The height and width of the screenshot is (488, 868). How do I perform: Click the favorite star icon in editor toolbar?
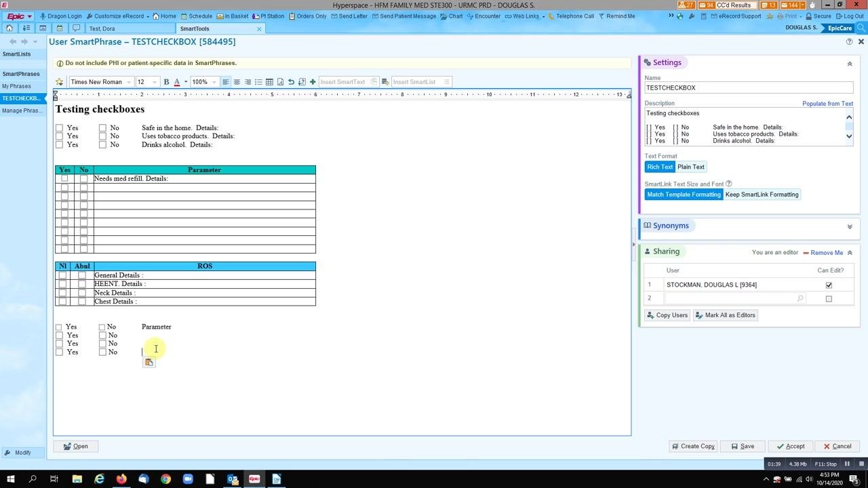pyautogui.click(x=59, y=82)
